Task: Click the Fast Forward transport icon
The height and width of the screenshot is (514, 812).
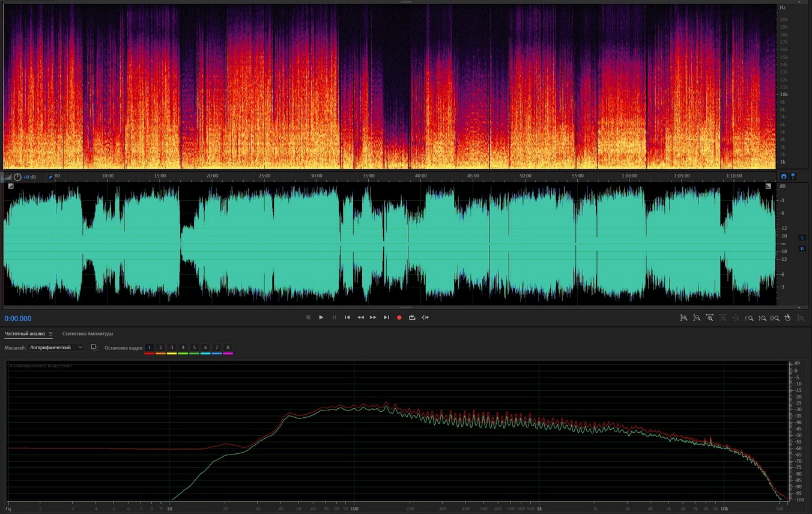Action: [373, 317]
